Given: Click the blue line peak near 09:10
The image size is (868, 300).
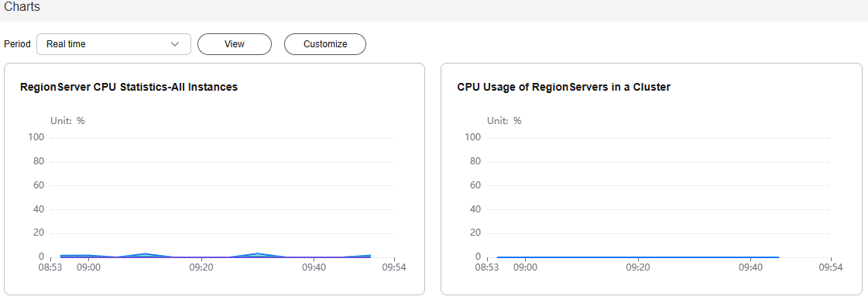Looking at the screenshot, I should click(x=145, y=254).
